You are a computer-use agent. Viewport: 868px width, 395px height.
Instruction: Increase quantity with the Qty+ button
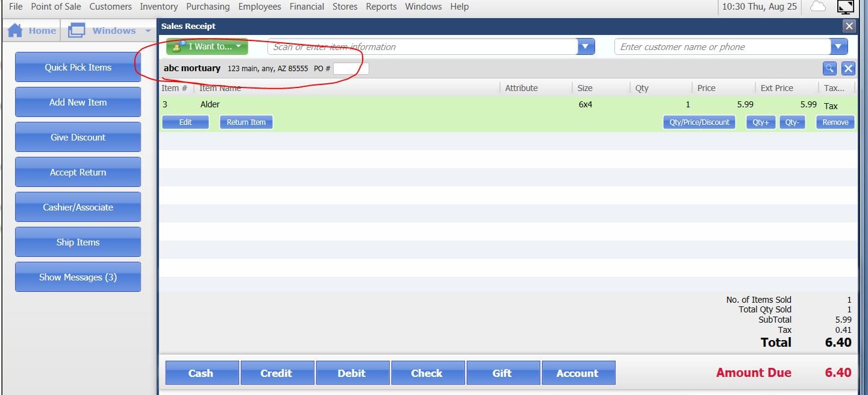click(x=760, y=122)
